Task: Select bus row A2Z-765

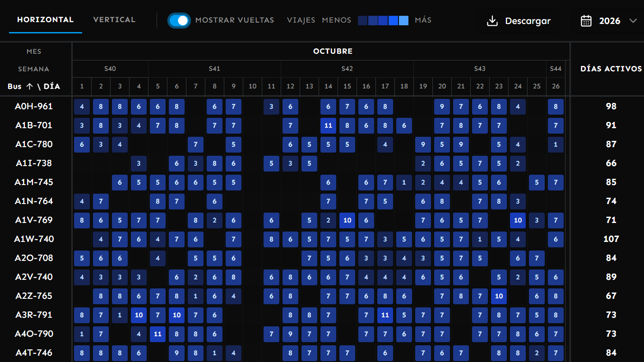Action: [34, 296]
